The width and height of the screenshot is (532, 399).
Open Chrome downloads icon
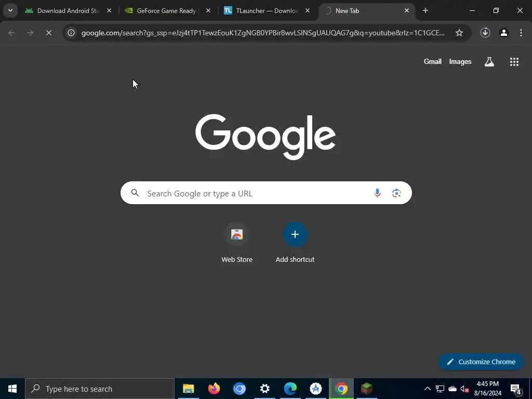(x=485, y=33)
